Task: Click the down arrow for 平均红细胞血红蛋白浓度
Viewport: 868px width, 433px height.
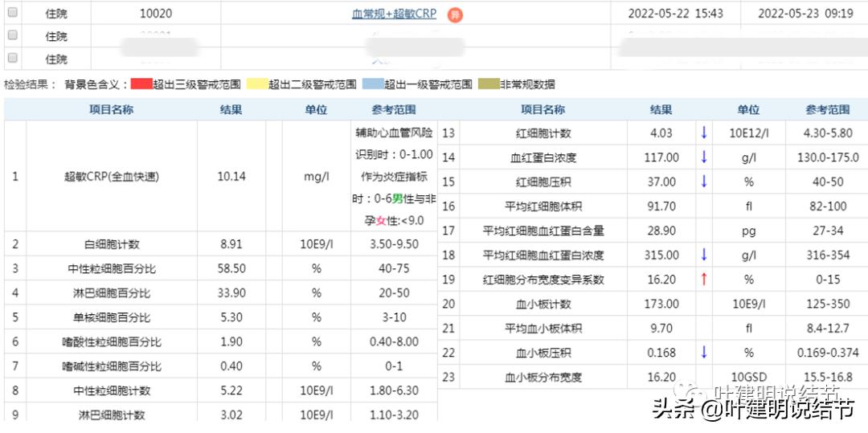Action: click(703, 255)
